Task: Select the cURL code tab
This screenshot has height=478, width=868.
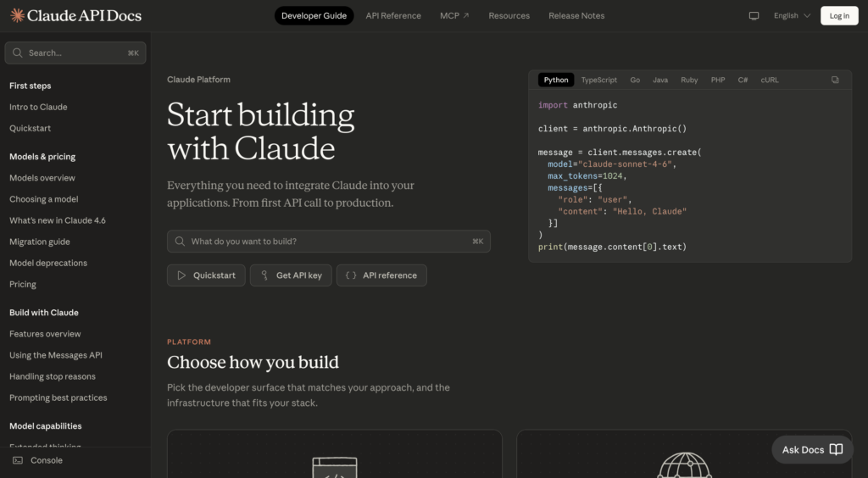Action: (770, 80)
